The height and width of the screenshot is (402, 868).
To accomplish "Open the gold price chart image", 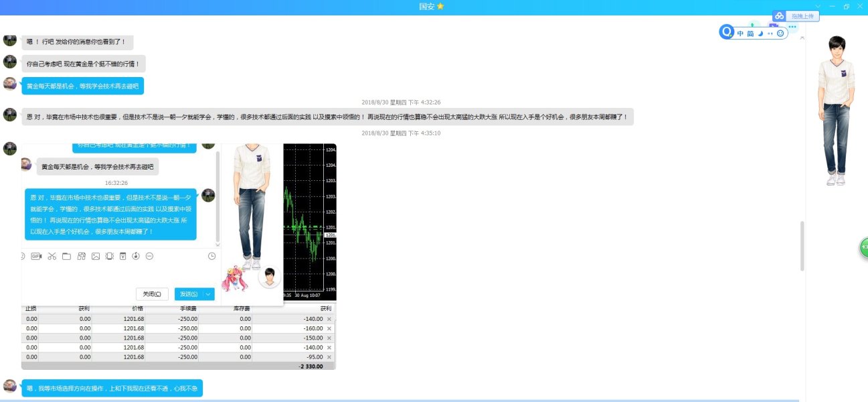I will coord(309,221).
